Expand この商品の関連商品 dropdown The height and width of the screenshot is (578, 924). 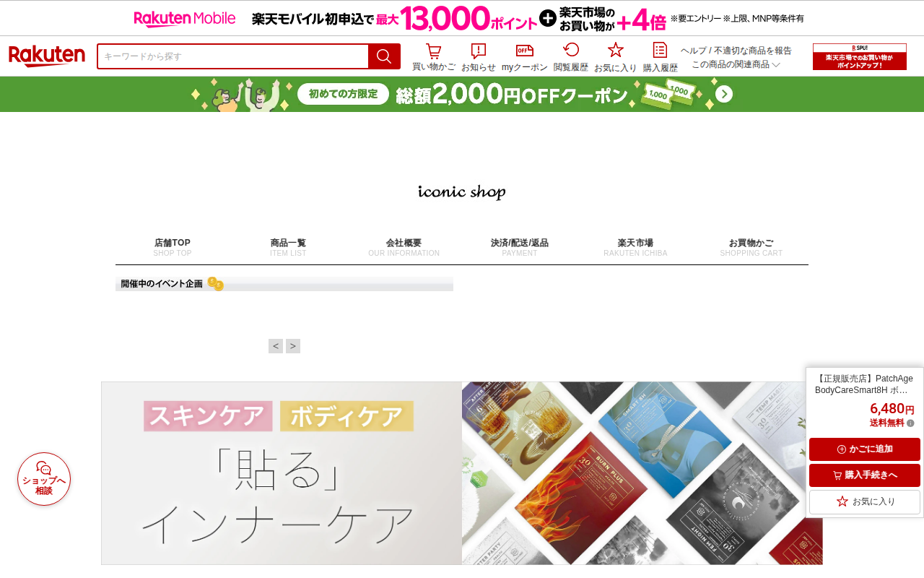736,64
